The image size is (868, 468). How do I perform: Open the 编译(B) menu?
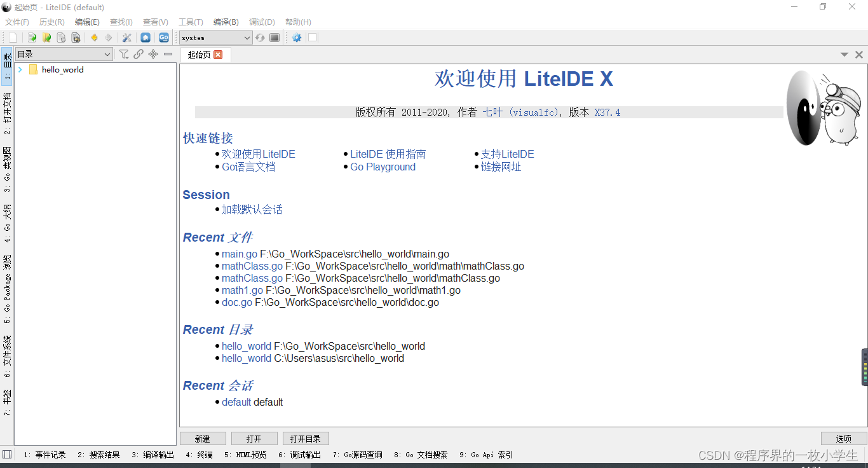click(226, 22)
